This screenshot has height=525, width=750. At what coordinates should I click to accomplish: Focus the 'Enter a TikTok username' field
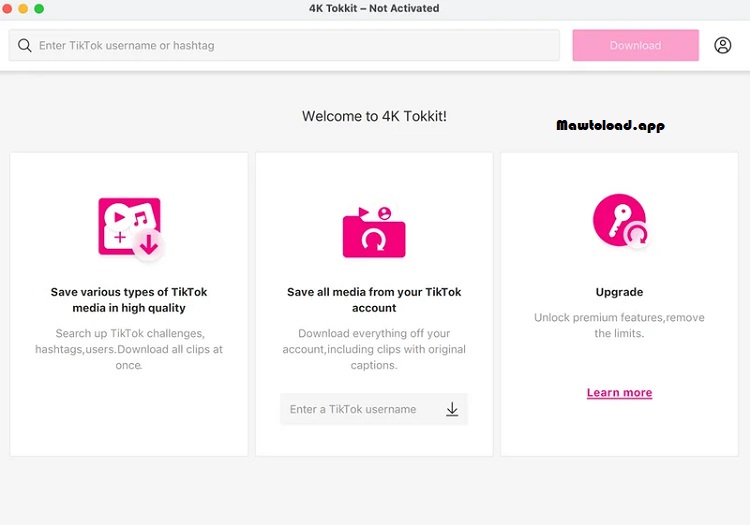pyautogui.click(x=374, y=409)
